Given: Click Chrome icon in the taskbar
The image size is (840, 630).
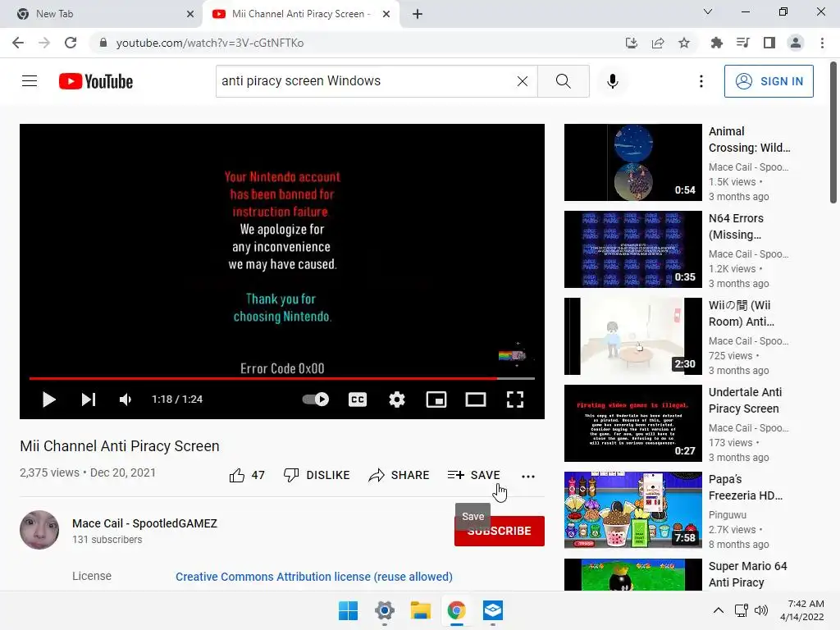Looking at the screenshot, I should coord(456,610).
